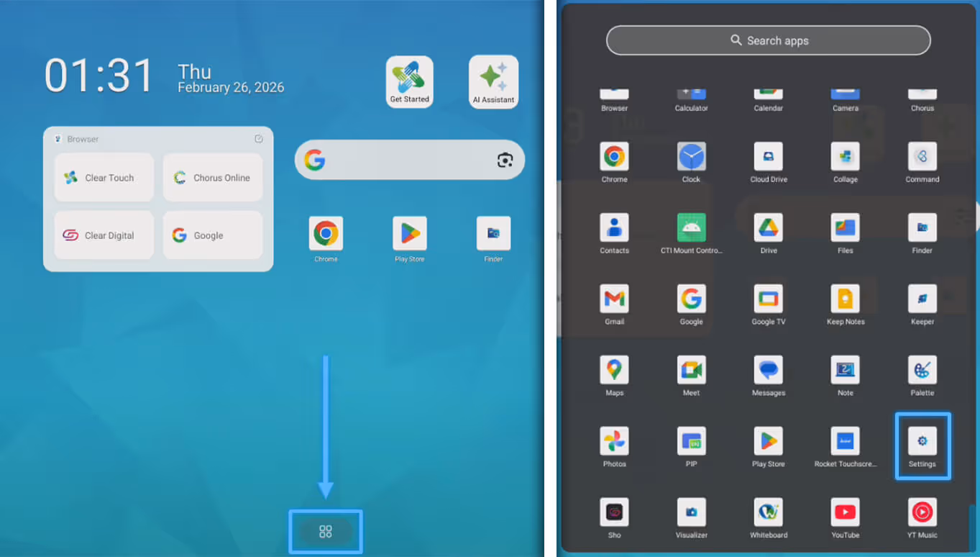Open the Messages app
Viewport: 980px width, 557px height.
(x=769, y=376)
